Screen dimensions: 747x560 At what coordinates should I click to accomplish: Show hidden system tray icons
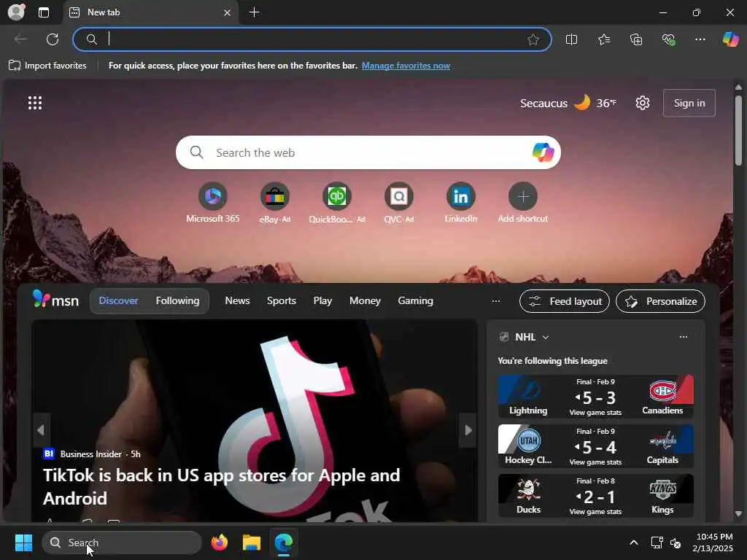tap(634, 542)
